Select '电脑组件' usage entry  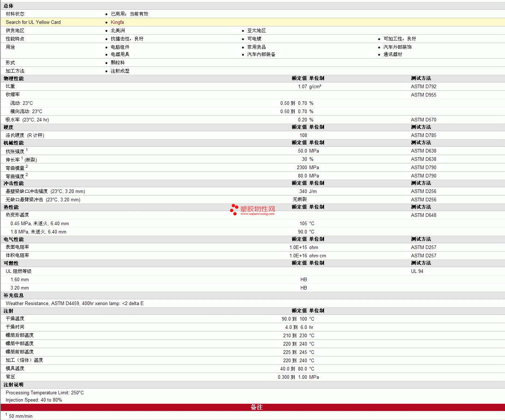click(x=120, y=47)
